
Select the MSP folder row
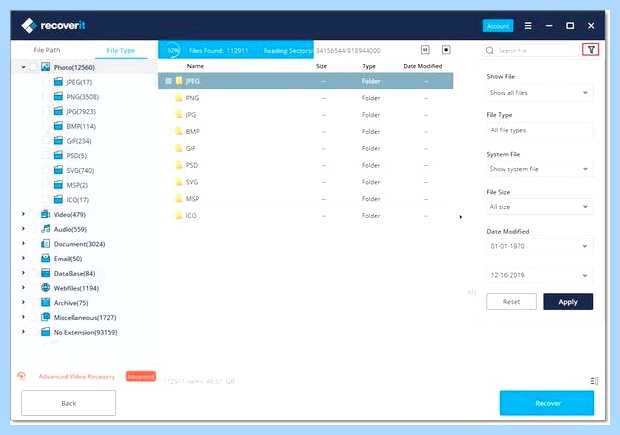[x=305, y=199]
